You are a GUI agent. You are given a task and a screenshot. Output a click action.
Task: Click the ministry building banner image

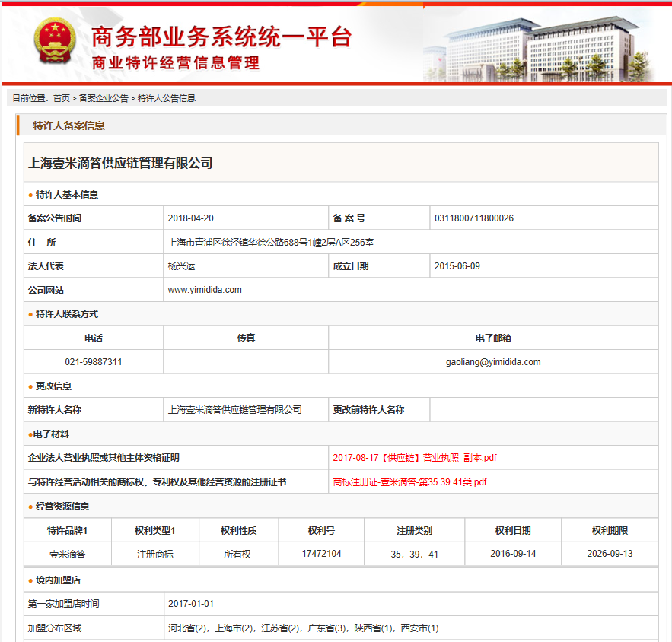click(x=540, y=49)
